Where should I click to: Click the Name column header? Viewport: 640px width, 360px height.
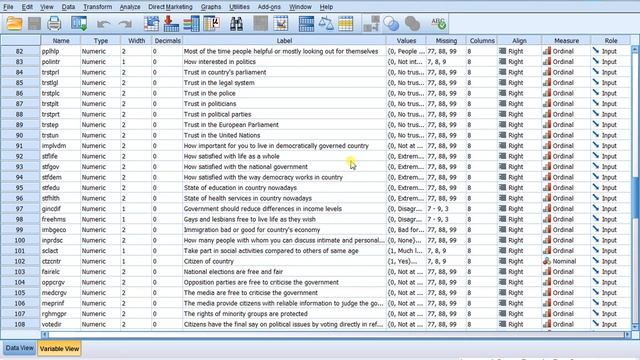(x=61, y=40)
